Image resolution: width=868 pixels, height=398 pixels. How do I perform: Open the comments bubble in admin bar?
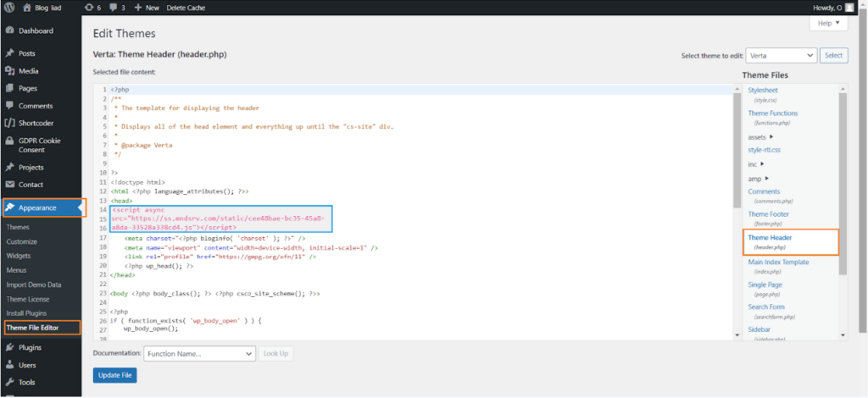tap(115, 7)
